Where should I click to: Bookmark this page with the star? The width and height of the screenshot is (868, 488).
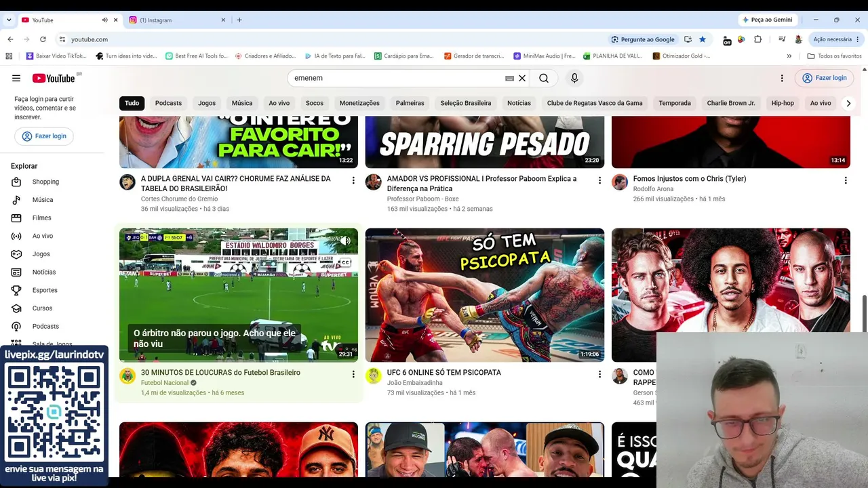click(703, 39)
